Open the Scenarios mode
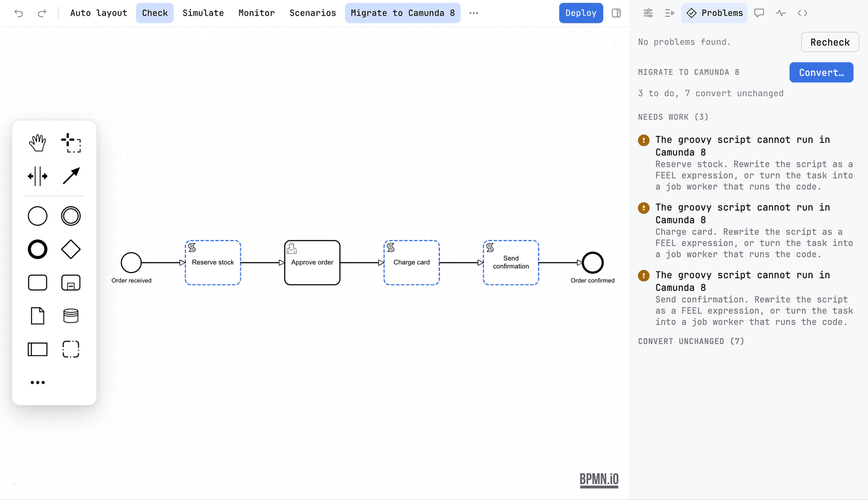This screenshot has width=868, height=500. (312, 13)
